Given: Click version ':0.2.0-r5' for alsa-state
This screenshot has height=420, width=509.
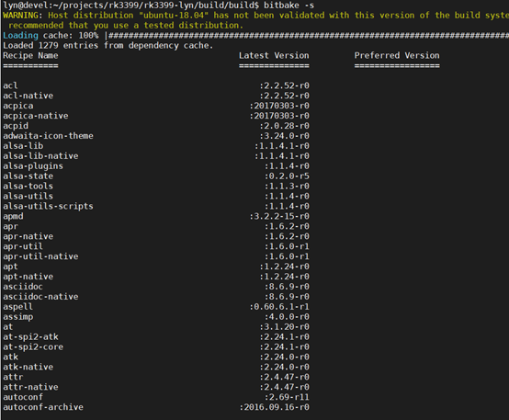Looking at the screenshot, I should point(287,176).
